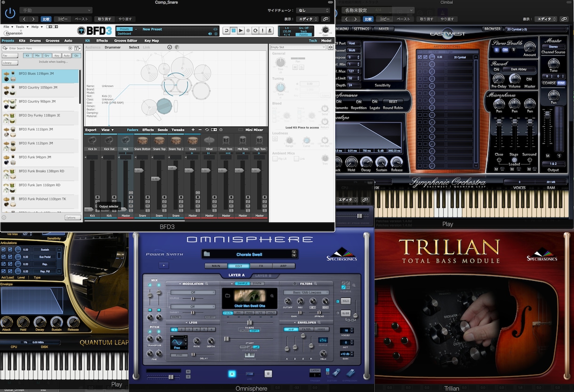Solo the High Tom channel in BFD3
This screenshot has height=392, width=574.
265,210
